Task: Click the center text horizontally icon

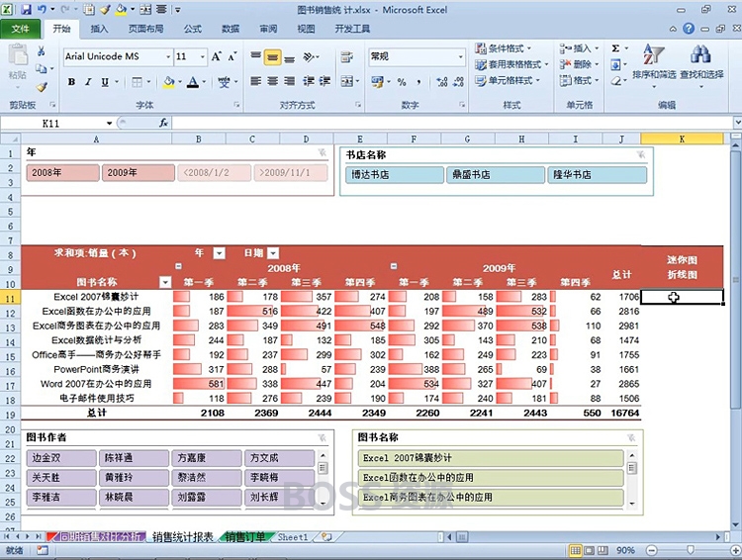Action: pyautogui.click(x=273, y=81)
